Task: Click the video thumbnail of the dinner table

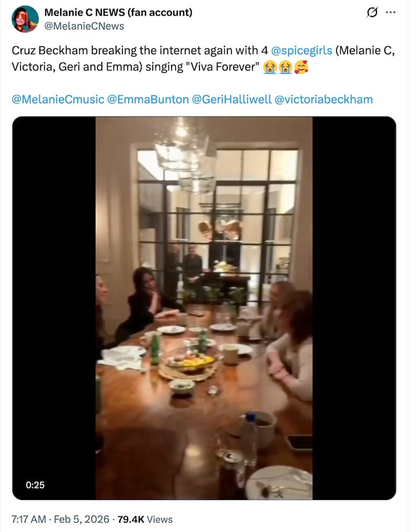Action: tap(205, 307)
